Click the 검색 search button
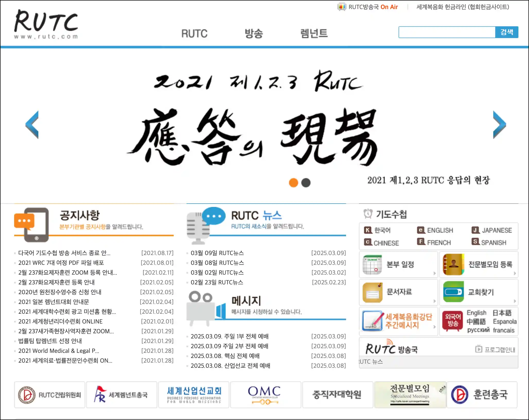The width and height of the screenshot is (529, 420). 507,32
